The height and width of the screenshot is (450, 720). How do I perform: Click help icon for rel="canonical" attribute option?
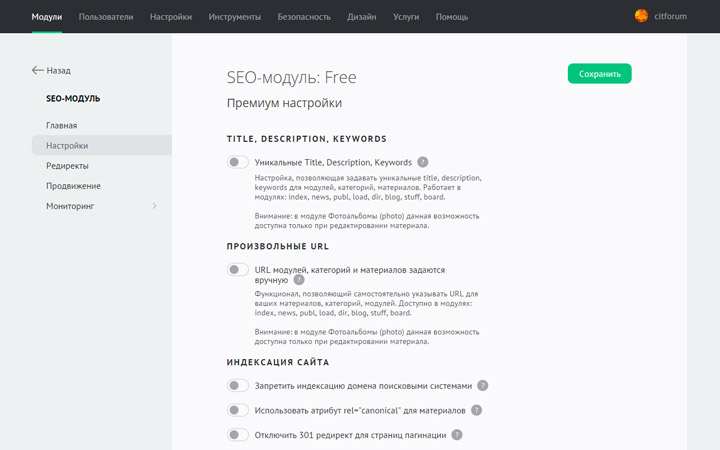pos(477,410)
